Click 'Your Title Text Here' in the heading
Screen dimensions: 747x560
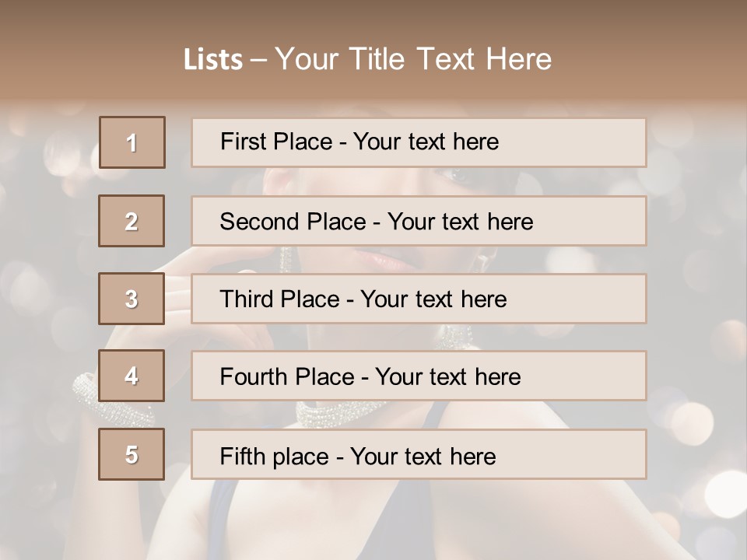(412, 60)
